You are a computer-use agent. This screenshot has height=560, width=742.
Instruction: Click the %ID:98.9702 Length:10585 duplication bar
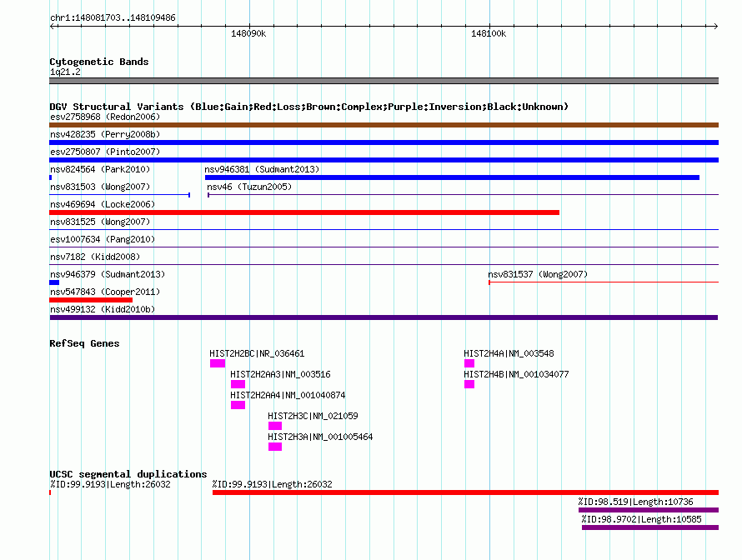tap(650, 527)
